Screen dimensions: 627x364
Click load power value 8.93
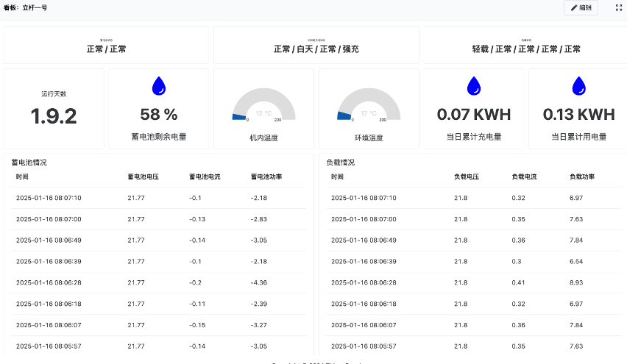(x=576, y=282)
